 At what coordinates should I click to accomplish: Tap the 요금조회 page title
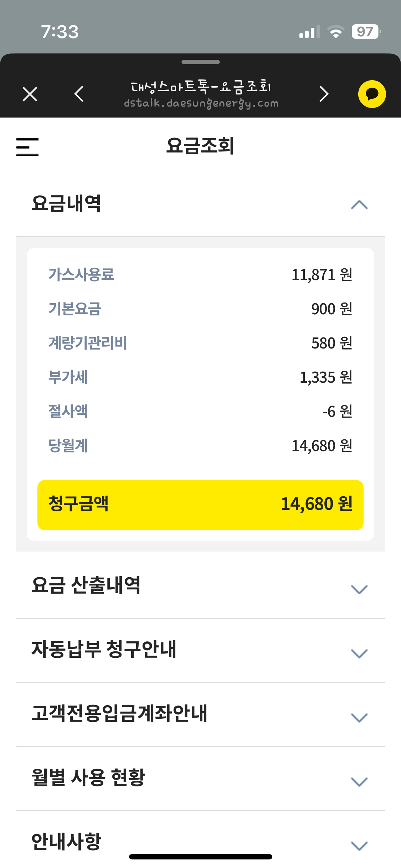tap(200, 146)
